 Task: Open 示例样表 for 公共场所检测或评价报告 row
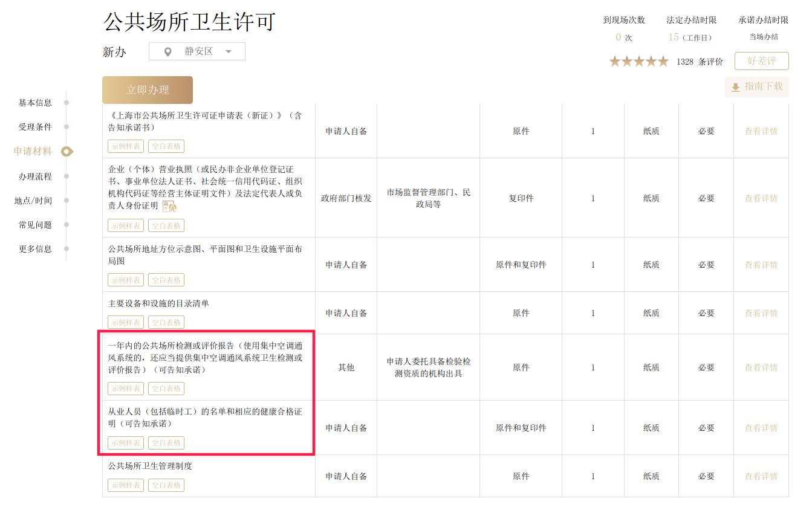point(126,389)
